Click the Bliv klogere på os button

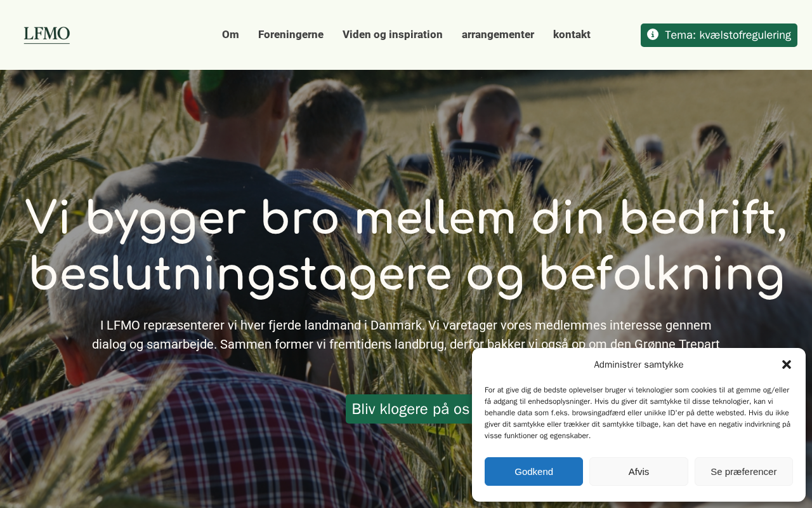tap(409, 409)
